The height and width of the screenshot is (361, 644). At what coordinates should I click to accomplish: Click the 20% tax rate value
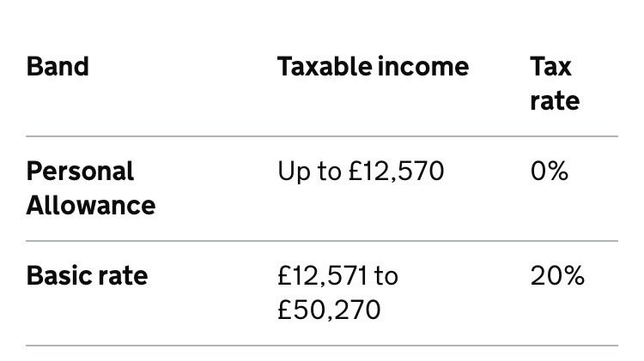click(x=557, y=276)
